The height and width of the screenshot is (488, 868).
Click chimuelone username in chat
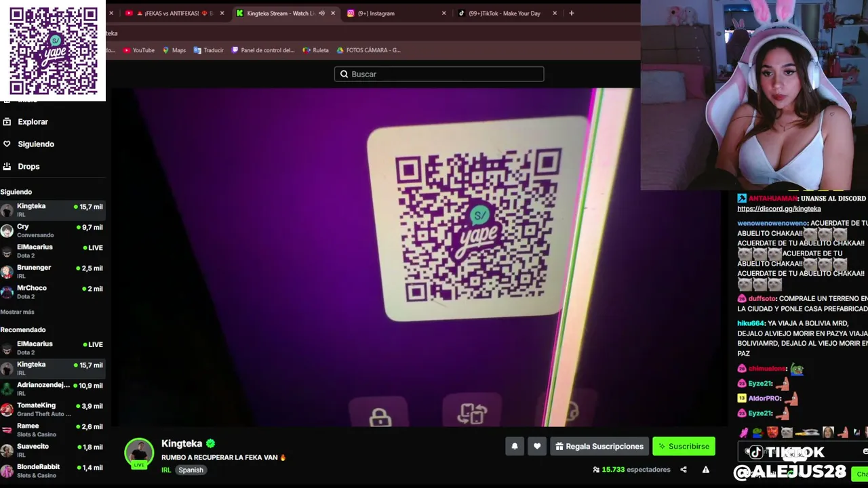pyautogui.click(x=766, y=368)
